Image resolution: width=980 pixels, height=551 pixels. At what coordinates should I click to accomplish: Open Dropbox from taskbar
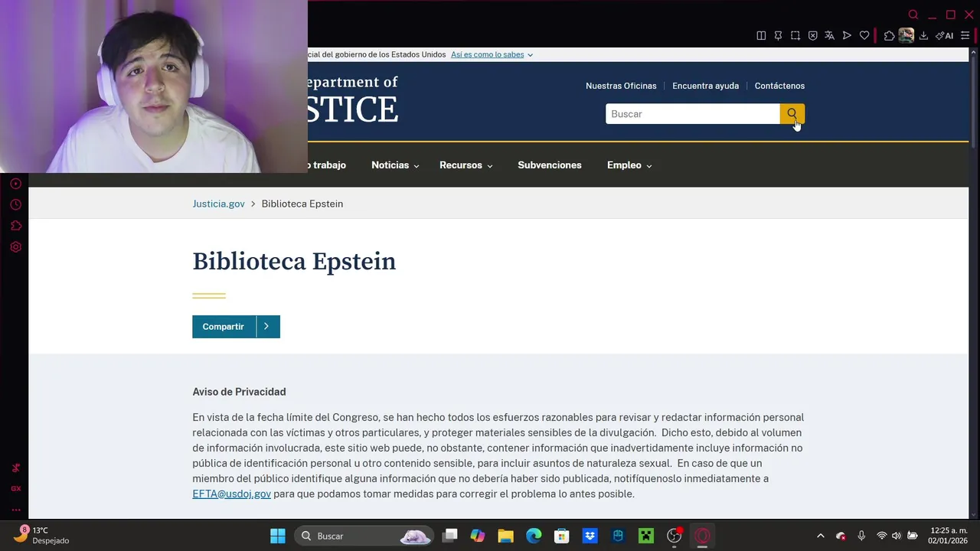coord(590,536)
